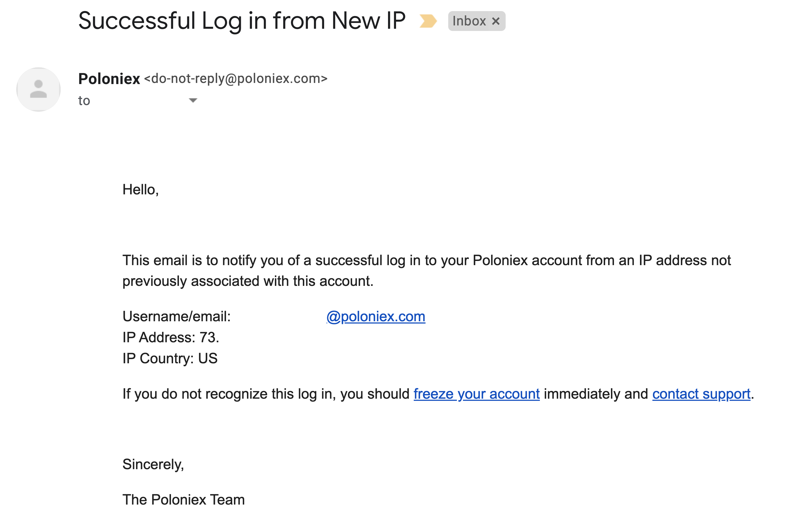
Task: Select the notification paragraph's first line
Action: [426, 260]
